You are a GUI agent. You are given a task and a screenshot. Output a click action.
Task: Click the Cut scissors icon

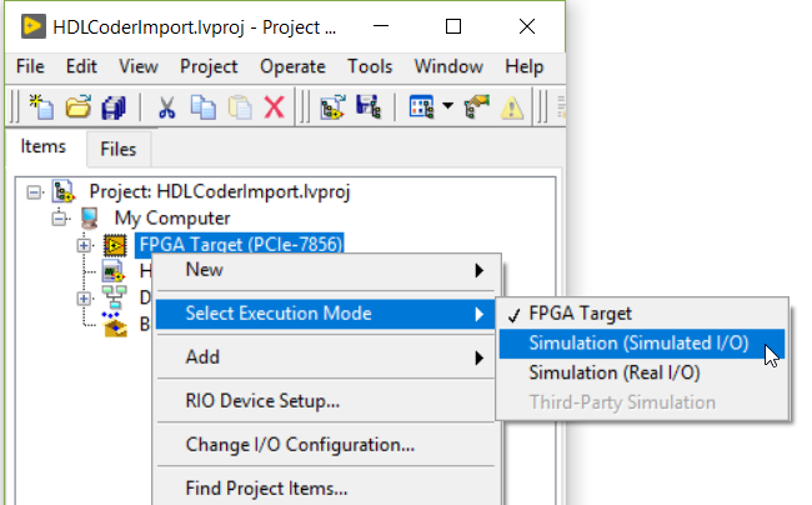pyautogui.click(x=167, y=107)
